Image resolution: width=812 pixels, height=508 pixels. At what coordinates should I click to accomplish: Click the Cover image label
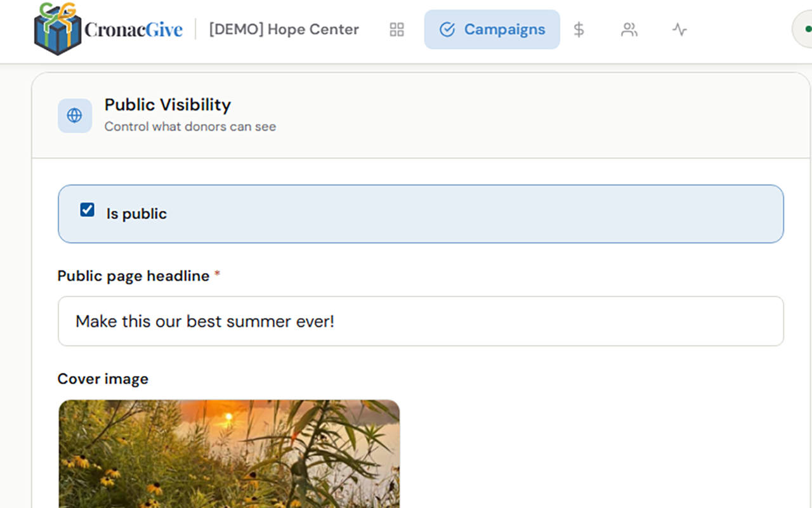point(102,378)
